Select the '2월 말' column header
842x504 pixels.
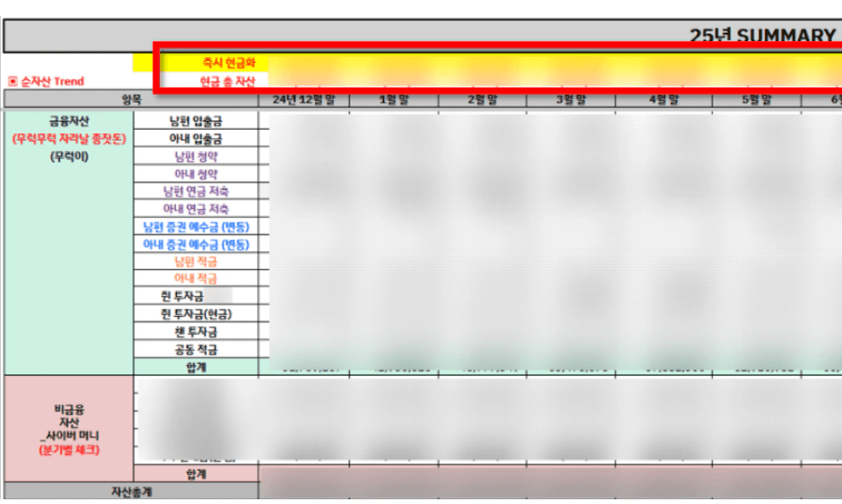(x=483, y=100)
